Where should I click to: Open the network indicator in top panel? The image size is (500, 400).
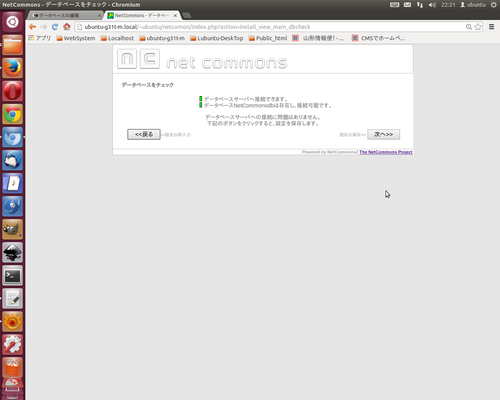click(420, 5)
